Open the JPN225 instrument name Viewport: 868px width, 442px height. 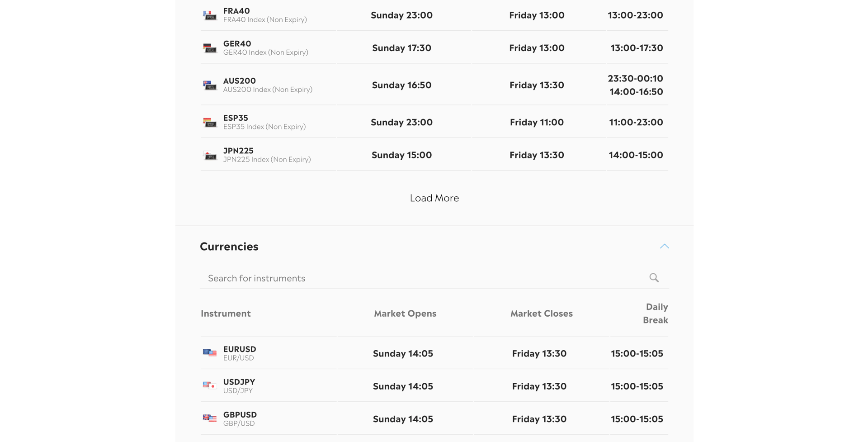pyautogui.click(x=238, y=151)
